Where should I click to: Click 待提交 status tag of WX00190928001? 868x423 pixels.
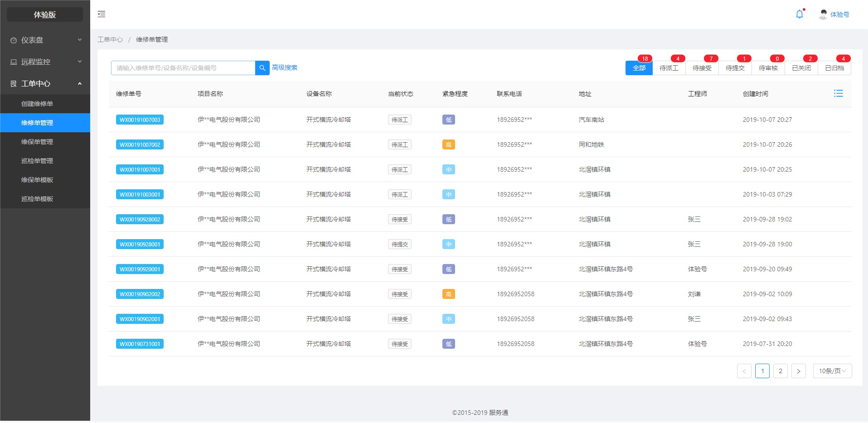click(400, 244)
